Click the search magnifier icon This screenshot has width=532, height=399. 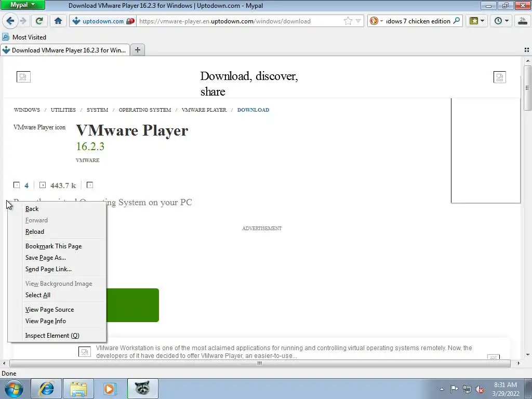pos(456,21)
